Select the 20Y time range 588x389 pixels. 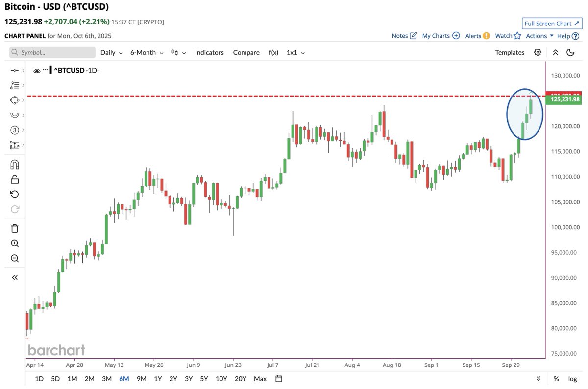tap(240, 379)
